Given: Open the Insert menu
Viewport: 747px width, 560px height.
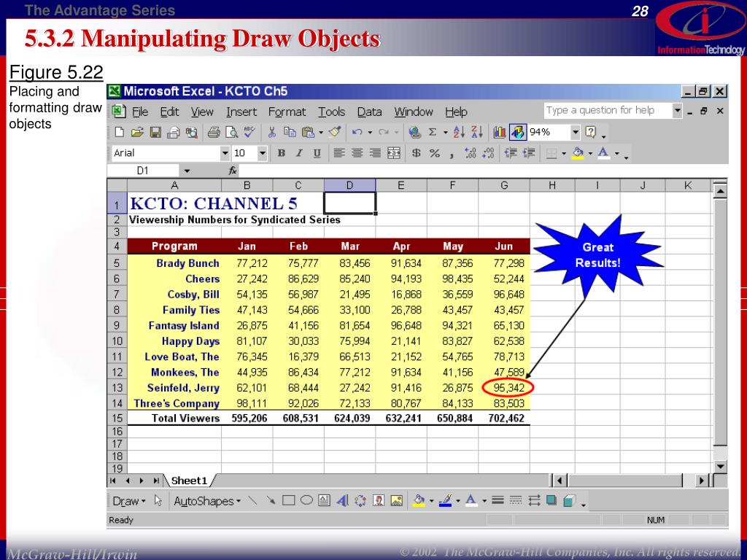Looking at the screenshot, I should click(241, 112).
